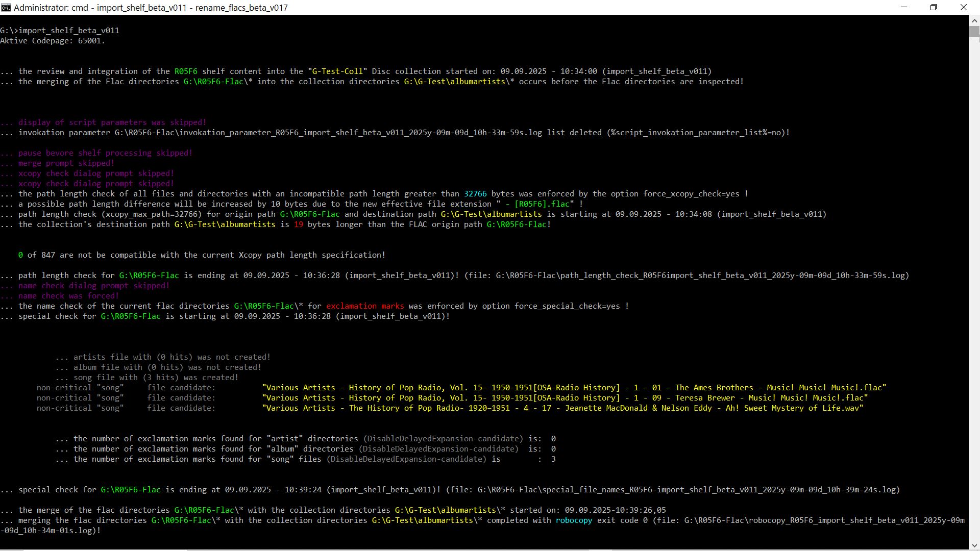Click the yellow "G-Test-Coll" collection name

(x=337, y=71)
